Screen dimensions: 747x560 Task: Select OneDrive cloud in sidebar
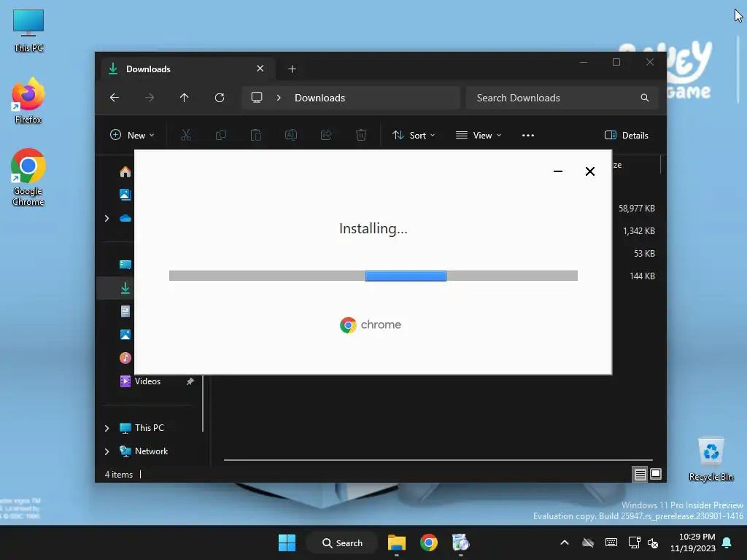tap(125, 218)
